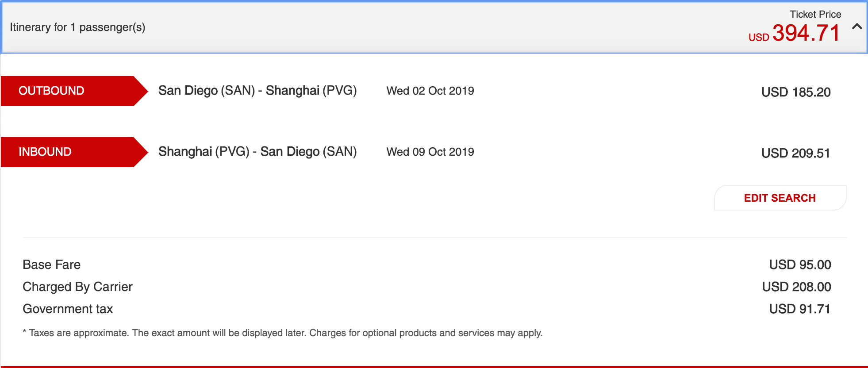Click the Ticket Price label

[815, 14]
